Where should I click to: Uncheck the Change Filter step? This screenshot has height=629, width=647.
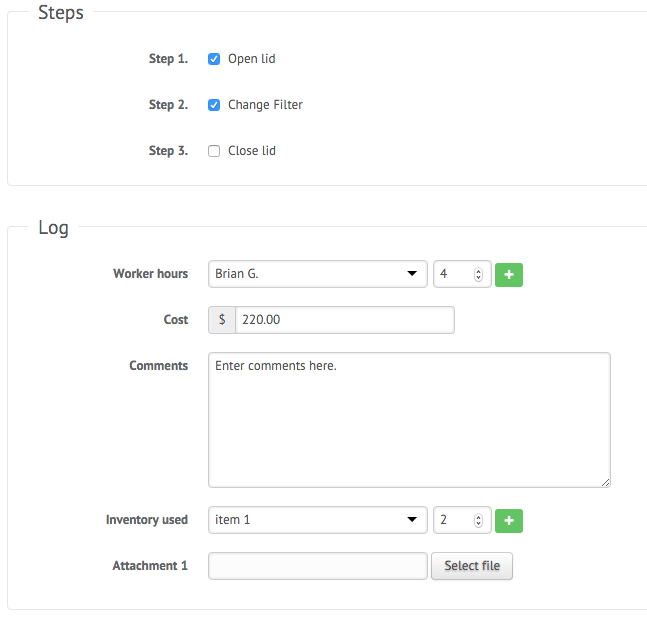[214, 105]
